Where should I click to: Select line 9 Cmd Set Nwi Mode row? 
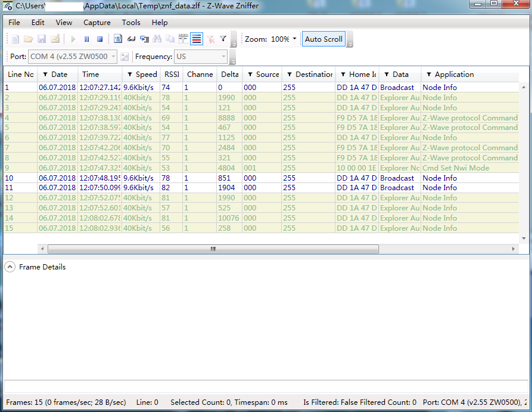coord(262,168)
